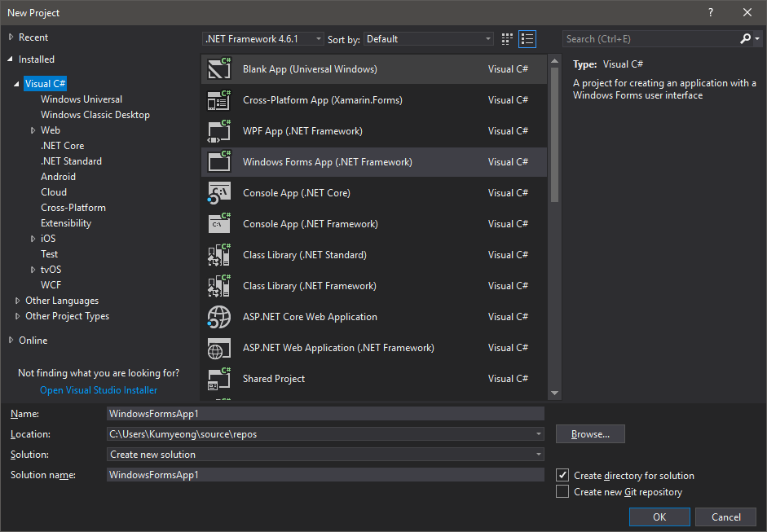
Task: Click the search magnifier icon
Action: (x=746, y=38)
